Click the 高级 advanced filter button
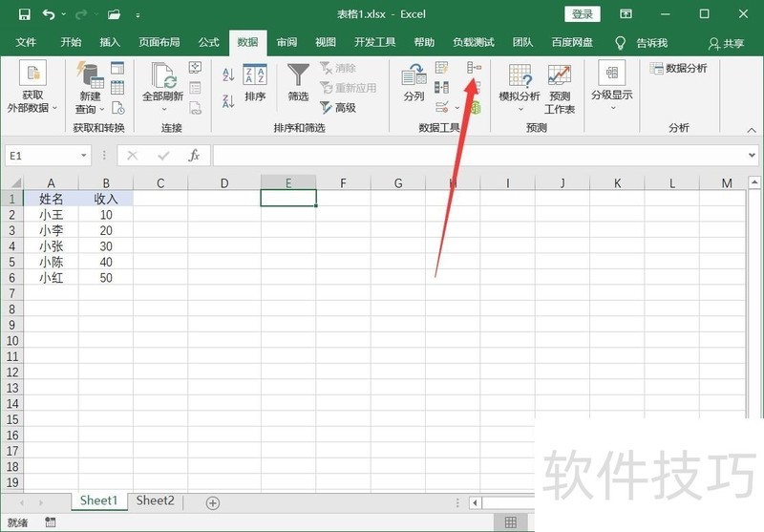This screenshot has width=764, height=532. point(338,107)
